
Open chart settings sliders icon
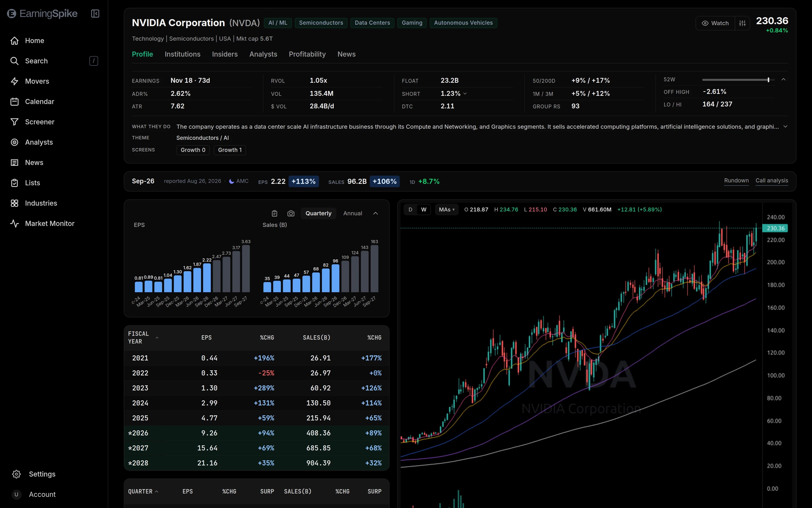click(x=742, y=23)
